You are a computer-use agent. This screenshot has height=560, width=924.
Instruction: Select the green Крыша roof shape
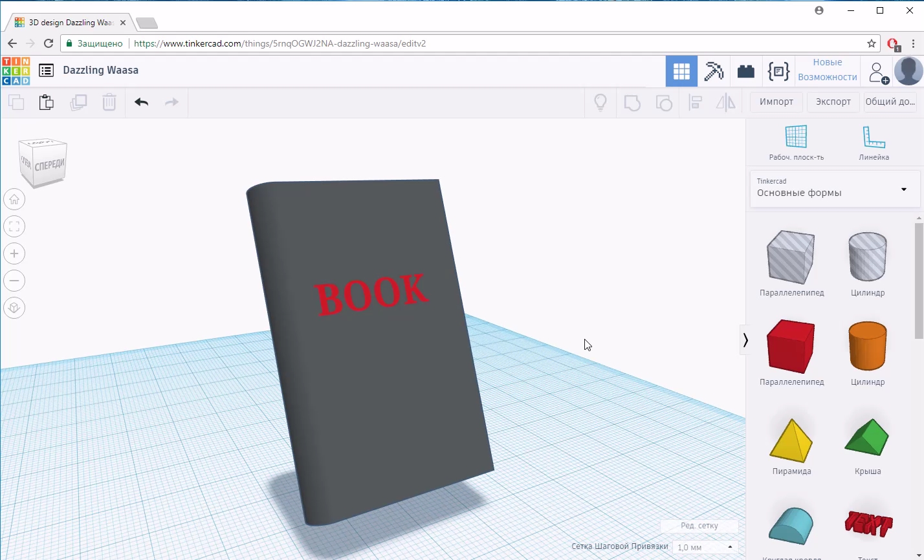pyautogui.click(x=867, y=438)
